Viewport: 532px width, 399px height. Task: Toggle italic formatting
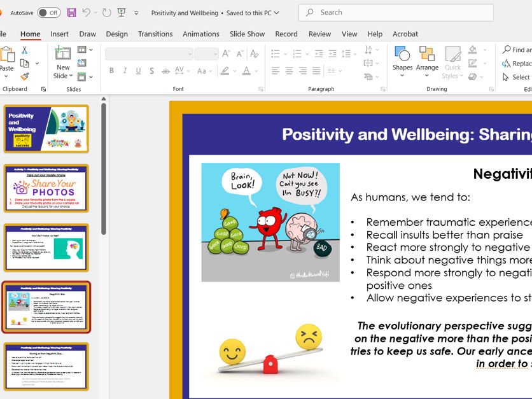click(125, 70)
